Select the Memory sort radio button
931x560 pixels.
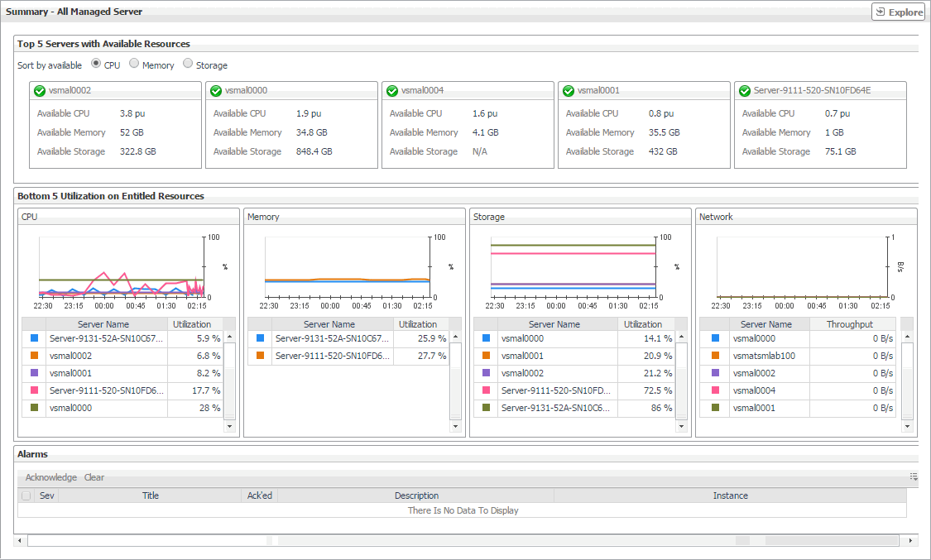134,64
